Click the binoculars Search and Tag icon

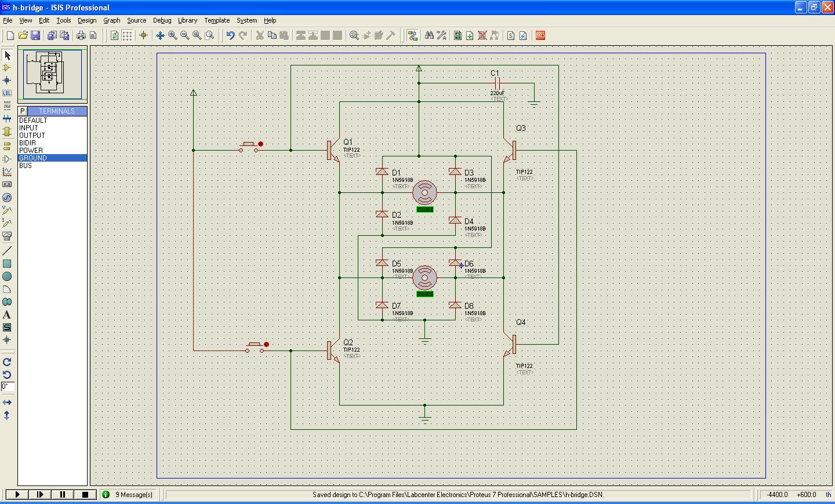point(429,35)
